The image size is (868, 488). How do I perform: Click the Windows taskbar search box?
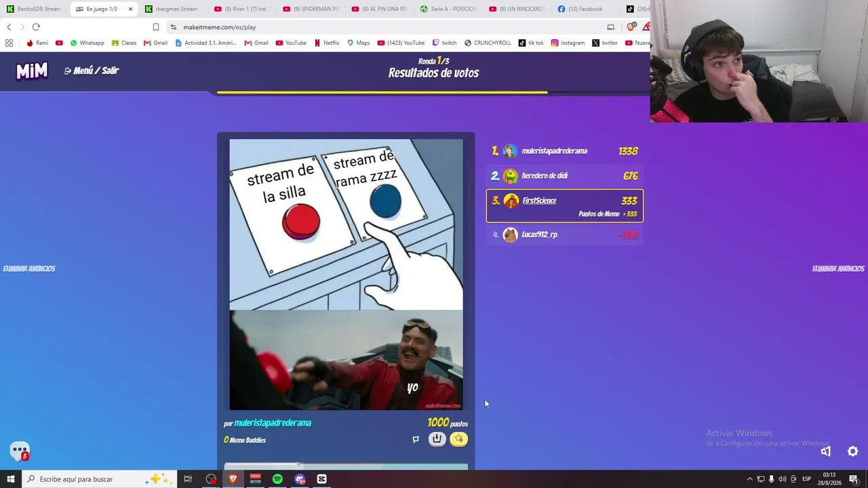(x=100, y=479)
